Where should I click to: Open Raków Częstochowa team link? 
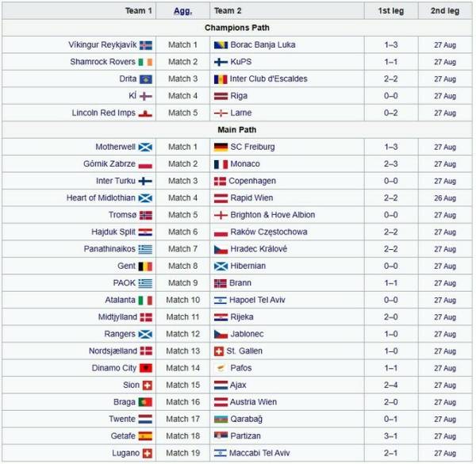click(269, 232)
